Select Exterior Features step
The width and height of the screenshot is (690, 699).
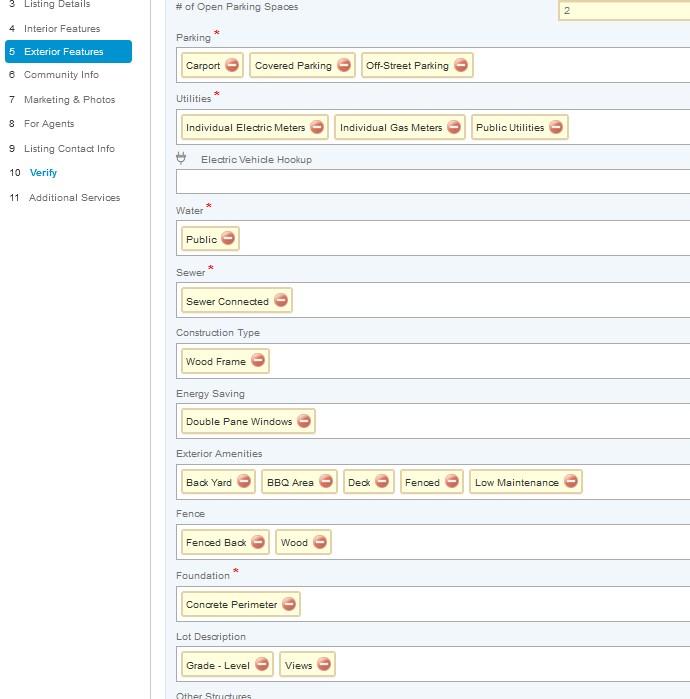(69, 52)
